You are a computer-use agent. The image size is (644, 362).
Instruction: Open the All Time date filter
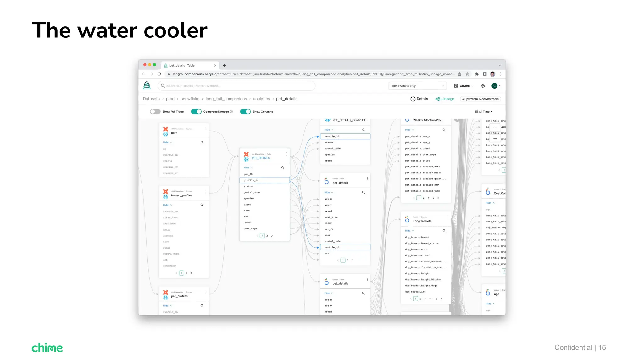[483, 112]
